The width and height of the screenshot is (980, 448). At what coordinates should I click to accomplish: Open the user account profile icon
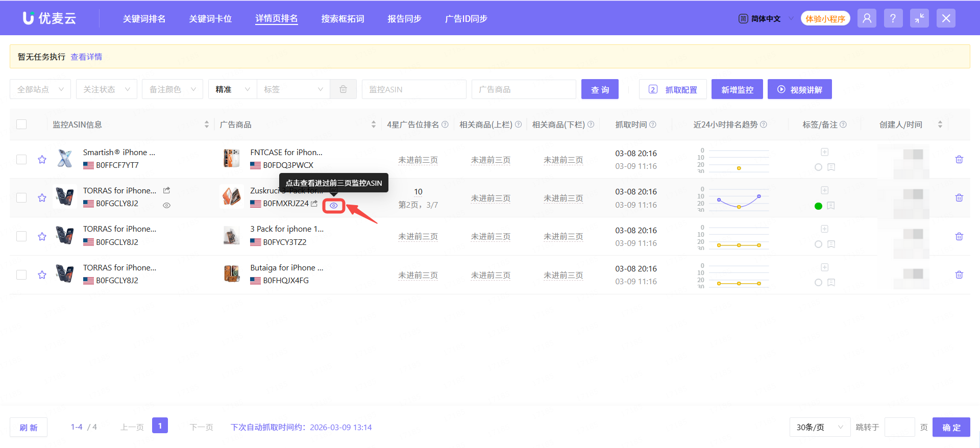pos(867,18)
